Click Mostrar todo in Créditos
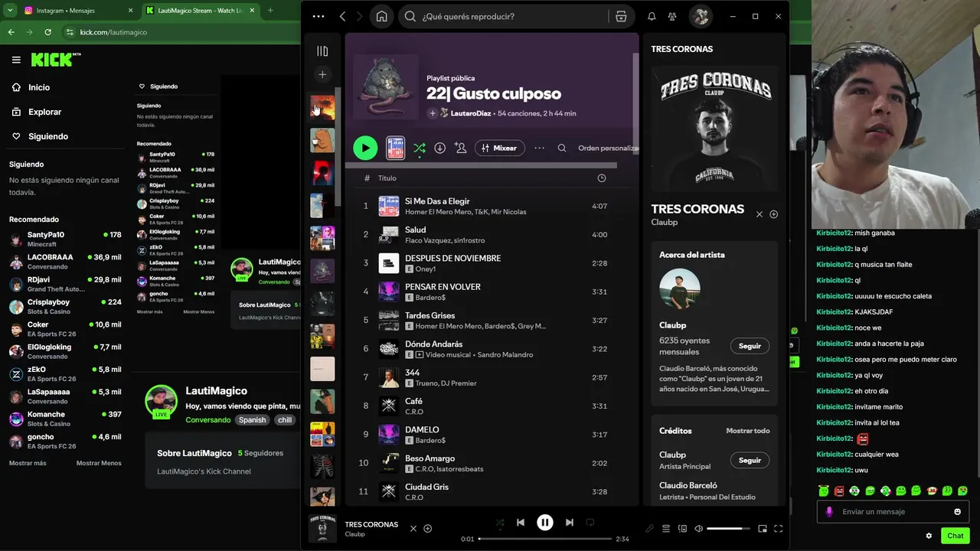This screenshot has width=980, height=551. click(x=747, y=431)
